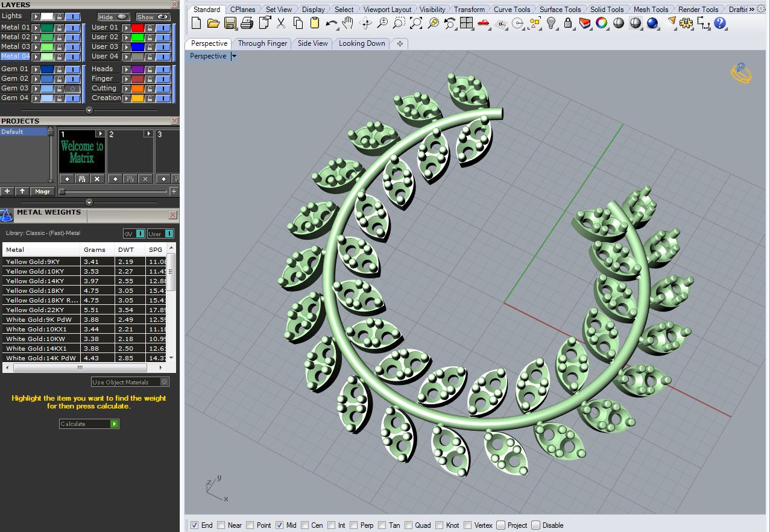Click the gears options icon

click(x=686, y=23)
